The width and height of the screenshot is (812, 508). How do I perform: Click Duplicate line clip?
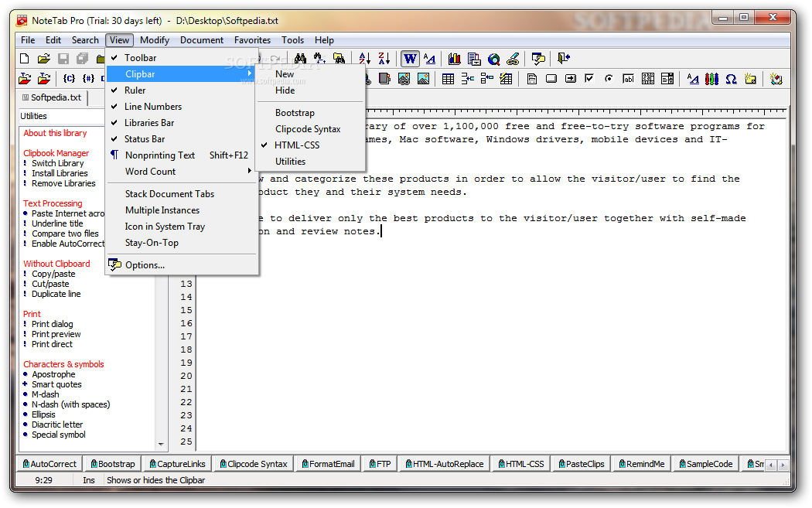56,294
